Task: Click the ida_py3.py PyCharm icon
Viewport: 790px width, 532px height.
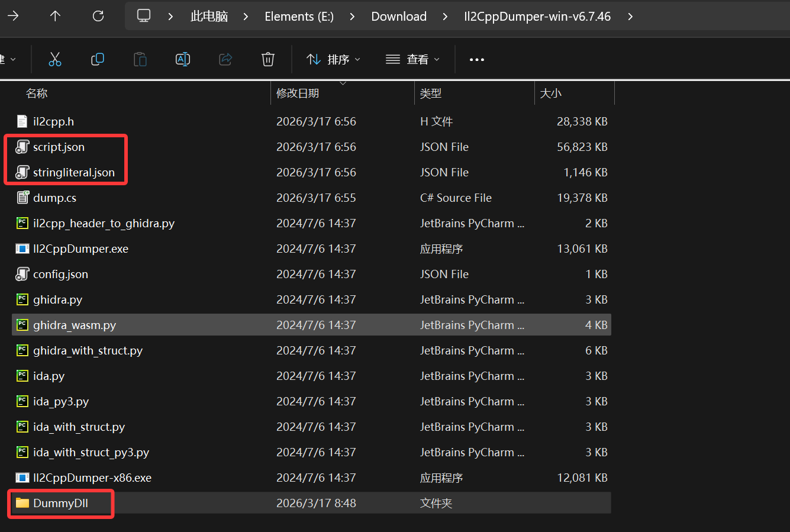Action: click(x=22, y=401)
